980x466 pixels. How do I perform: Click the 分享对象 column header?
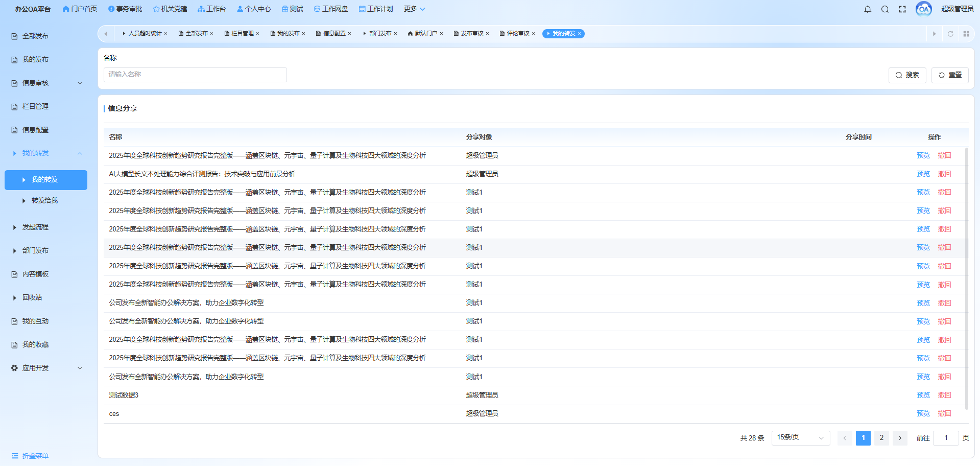point(479,137)
